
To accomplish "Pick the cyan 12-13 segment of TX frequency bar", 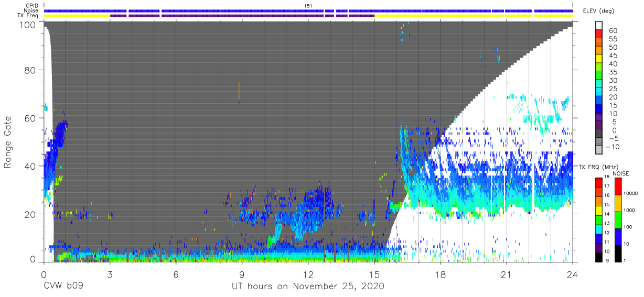I will [x=598, y=228].
